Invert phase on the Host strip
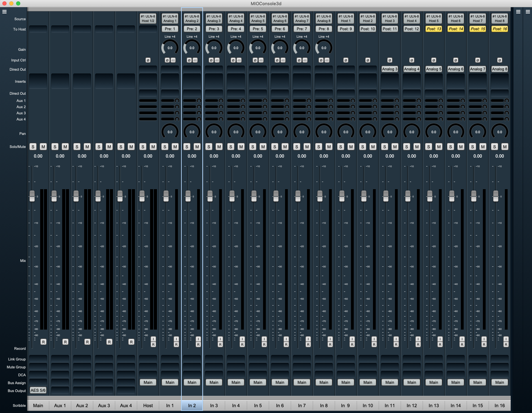532x413 pixels. click(148, 60)
